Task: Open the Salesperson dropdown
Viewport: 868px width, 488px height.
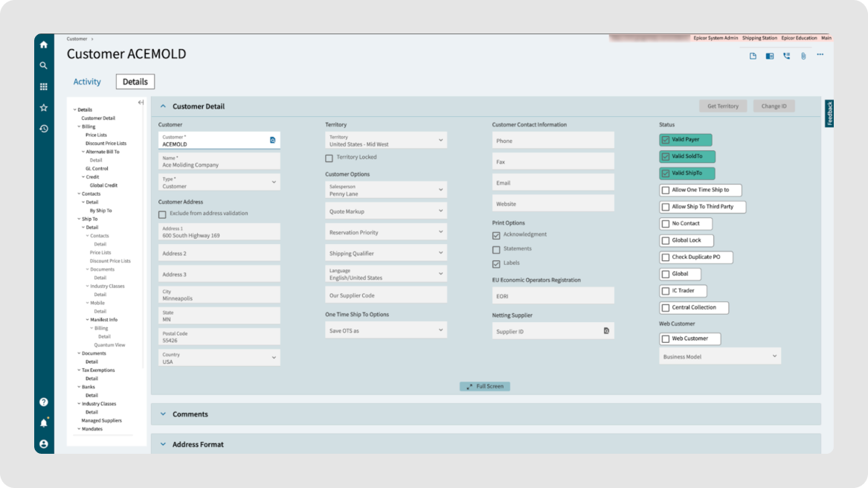Action: click(442, 189)
